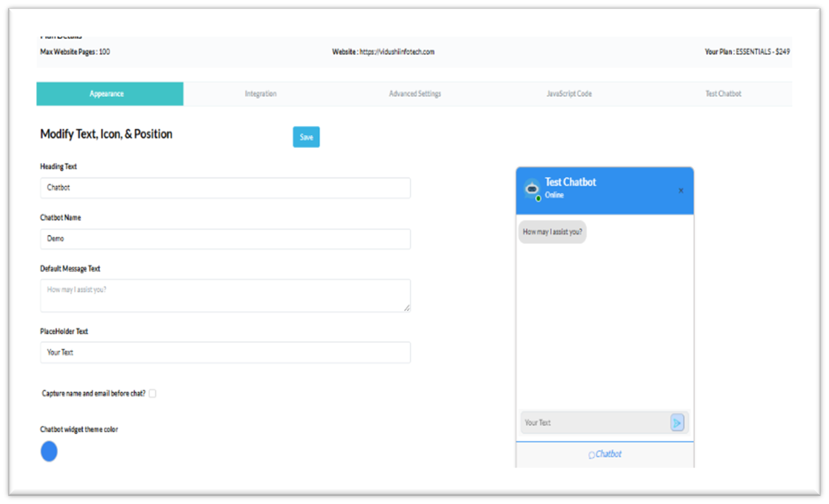Image resolution: width=829 pixels, height=504 pixels.
Task: Click the small bubble icon beside Chatbot footer
Action: [591, 455]
